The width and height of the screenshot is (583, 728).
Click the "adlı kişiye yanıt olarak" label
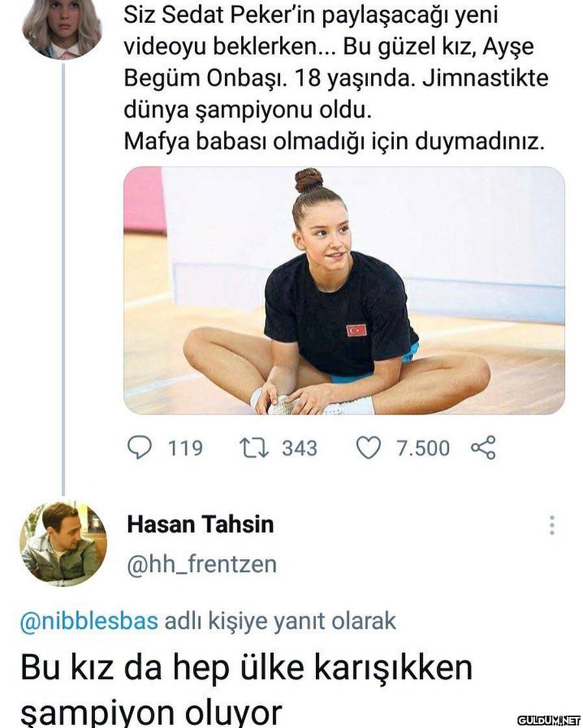click(280, 621)
